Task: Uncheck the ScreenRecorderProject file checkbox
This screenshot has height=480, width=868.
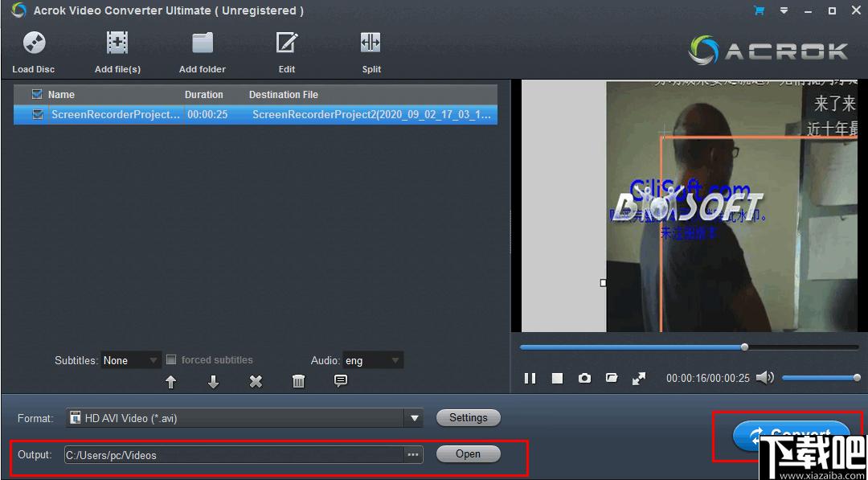Action: (x=38, y=115)
